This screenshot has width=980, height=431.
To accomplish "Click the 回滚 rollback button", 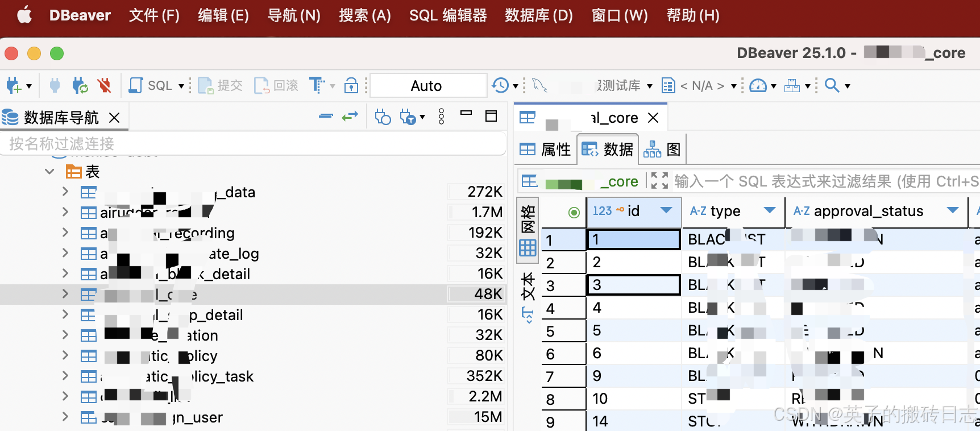I will tap(276, 86).
